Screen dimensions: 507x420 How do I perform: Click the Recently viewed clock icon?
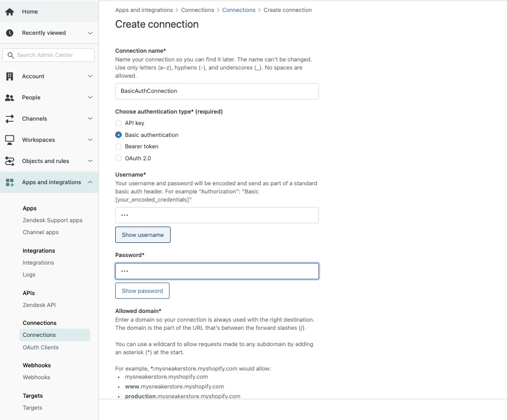pyautogui.click(x=10, y=33)
